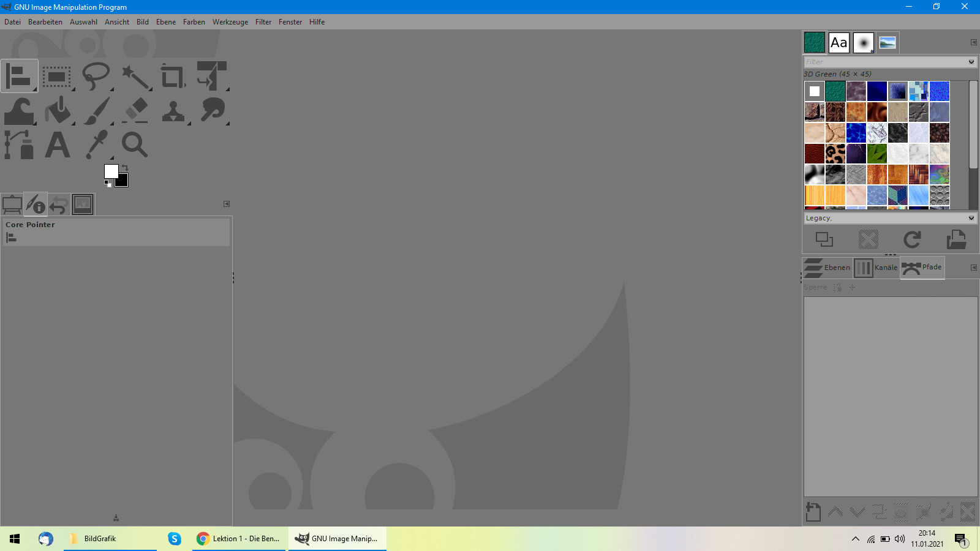Open the foreground color white swatch
This screenshot has height=551, width=980.
(110, 170)
